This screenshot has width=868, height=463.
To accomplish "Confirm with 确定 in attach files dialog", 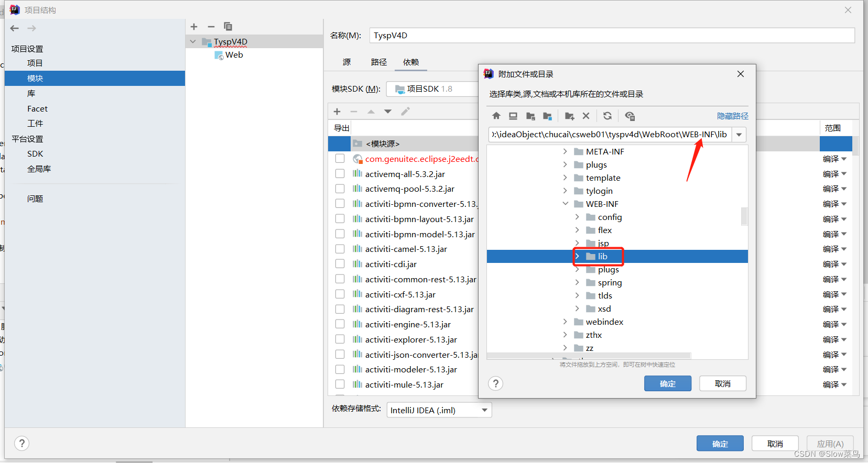I will (668, 383).
